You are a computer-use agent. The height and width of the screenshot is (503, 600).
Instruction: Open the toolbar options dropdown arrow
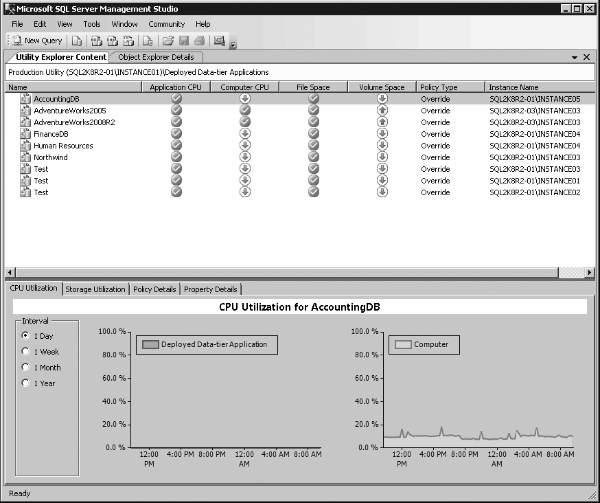click(233, 44)
